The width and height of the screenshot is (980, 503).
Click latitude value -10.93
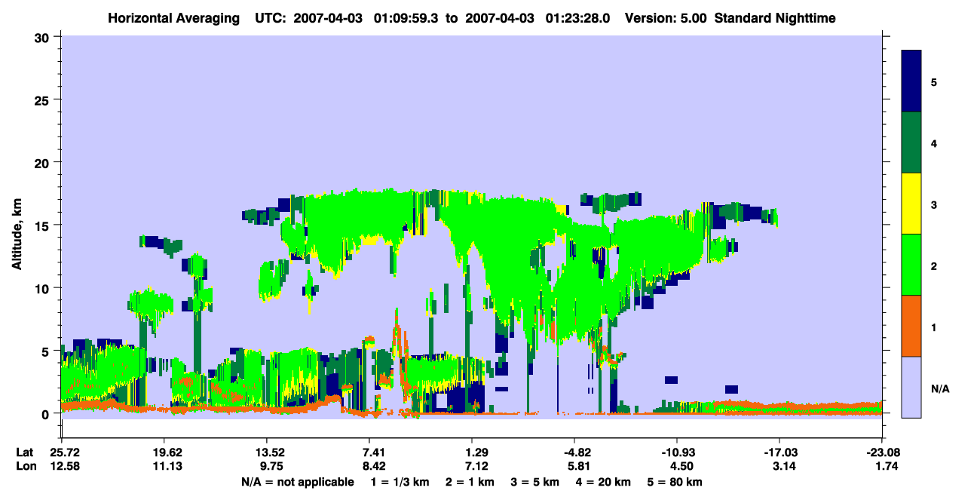[x=677, y=452]
